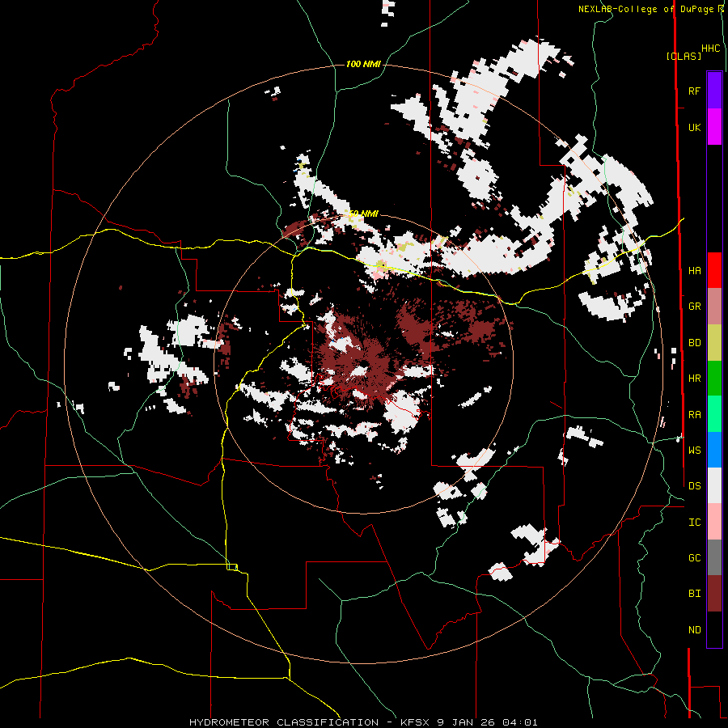Pick the HR green legend swatch

click(714, 379)
